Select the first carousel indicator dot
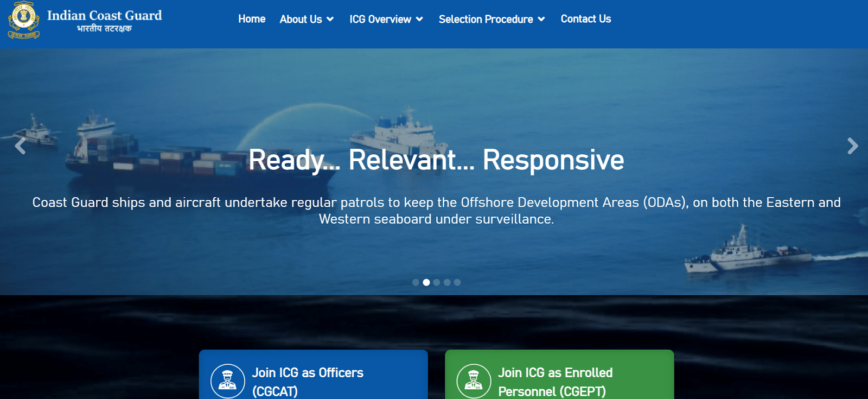Viewport: 868px width, 399px height. click(416, 282)
